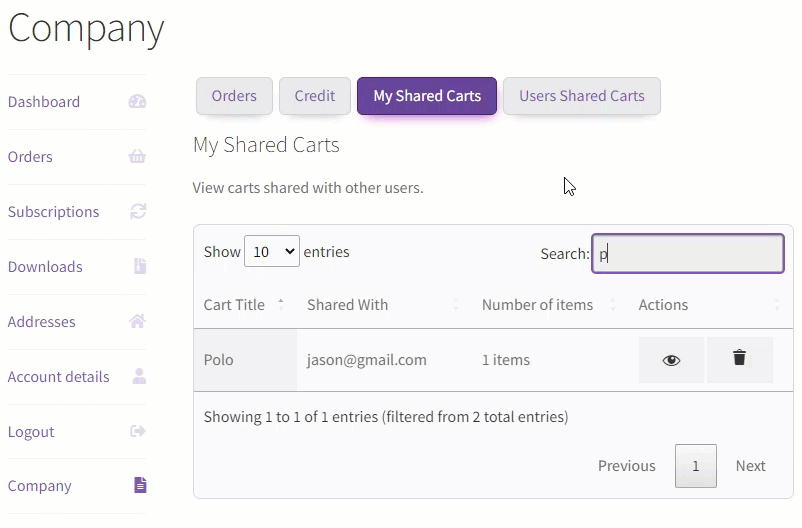Screen dimensions: 802x528
Task: Click the Number of items header
Action: (537, 304)
